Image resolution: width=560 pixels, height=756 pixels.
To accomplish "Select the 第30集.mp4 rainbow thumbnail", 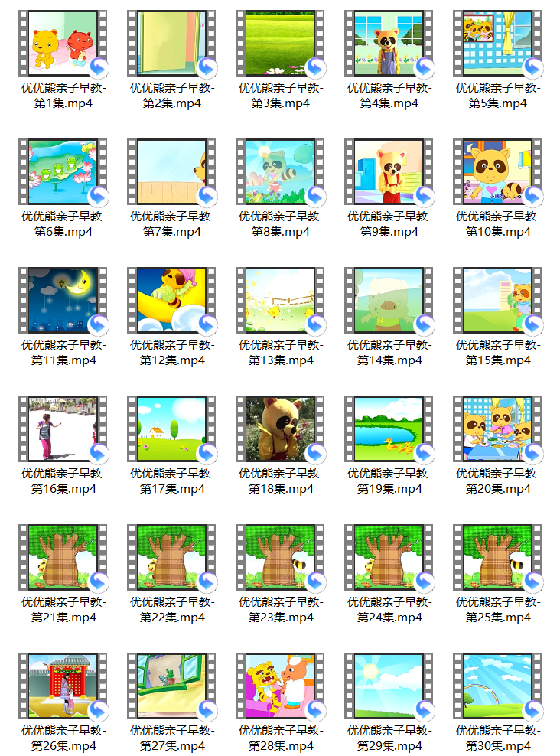I will point(497,686).
